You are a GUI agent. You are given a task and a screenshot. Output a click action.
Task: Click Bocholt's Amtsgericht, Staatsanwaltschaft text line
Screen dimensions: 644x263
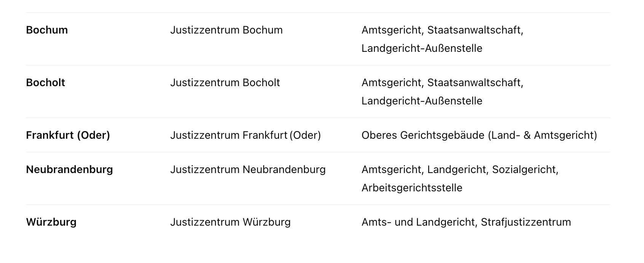pyautogui.click(x=442, y=83)
